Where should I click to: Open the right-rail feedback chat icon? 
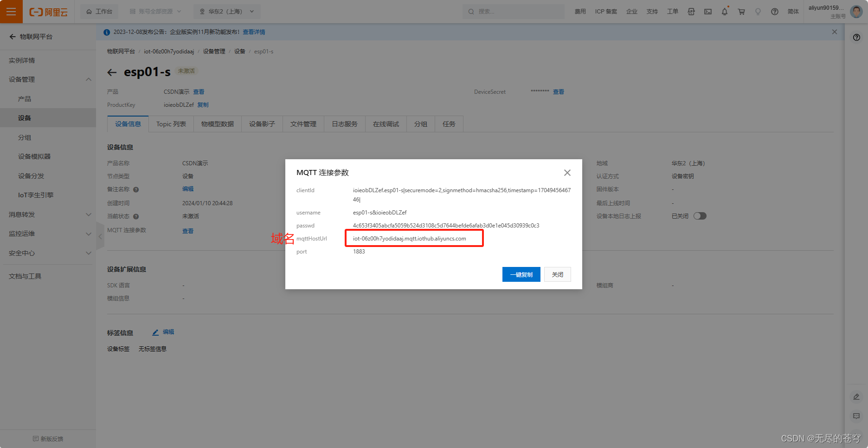[x=856, y=416]
